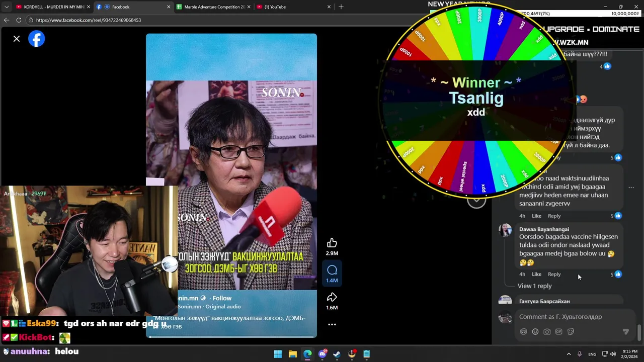Screen dimensions: 644x362
Task: Open Dawaa Bayanhangai's profile name
Action: tap(544, 229)
